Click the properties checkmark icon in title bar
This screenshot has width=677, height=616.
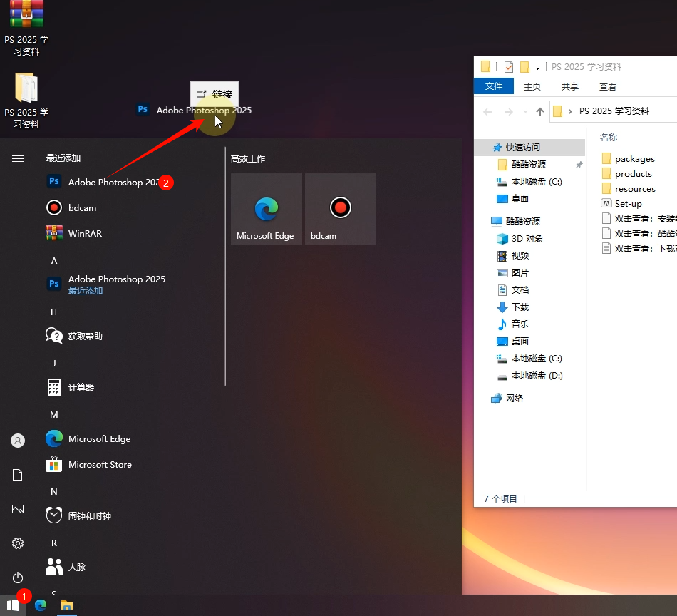(x=508, y=67)
